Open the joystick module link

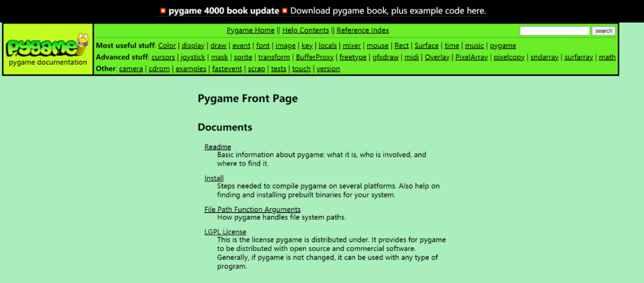193,57
